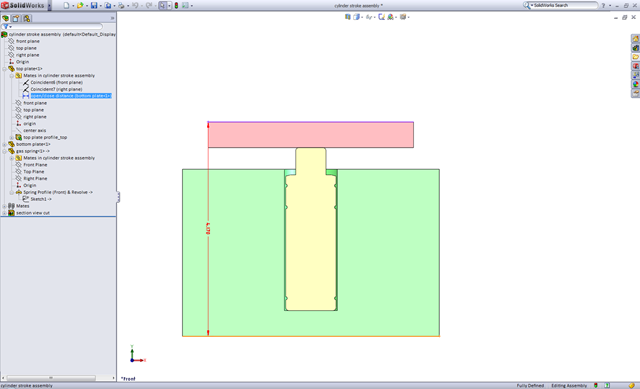Select the cylinder stroke assembly root node
640x389 pixels.
click(62, 34)
